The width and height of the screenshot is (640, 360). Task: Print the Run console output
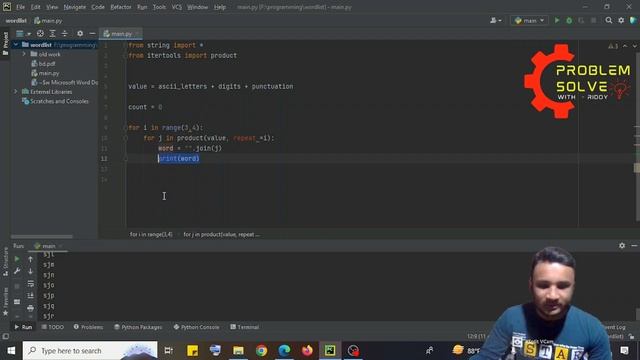click(x=31, y=308)
